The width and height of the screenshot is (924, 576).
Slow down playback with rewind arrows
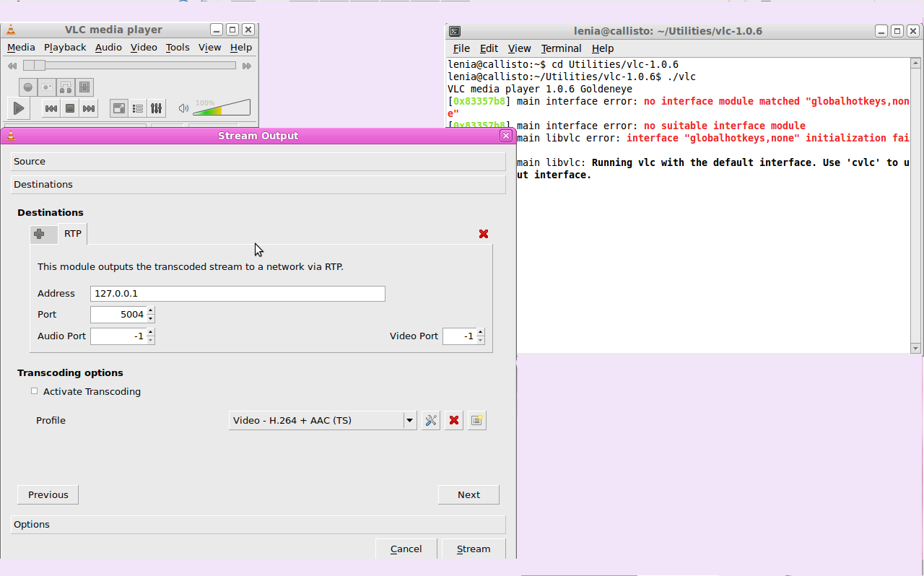click(x=12, y=66)
